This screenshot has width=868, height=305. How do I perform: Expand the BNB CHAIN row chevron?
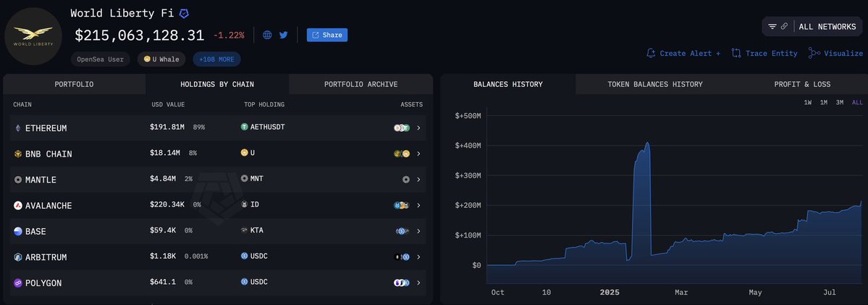coord(418,154)
